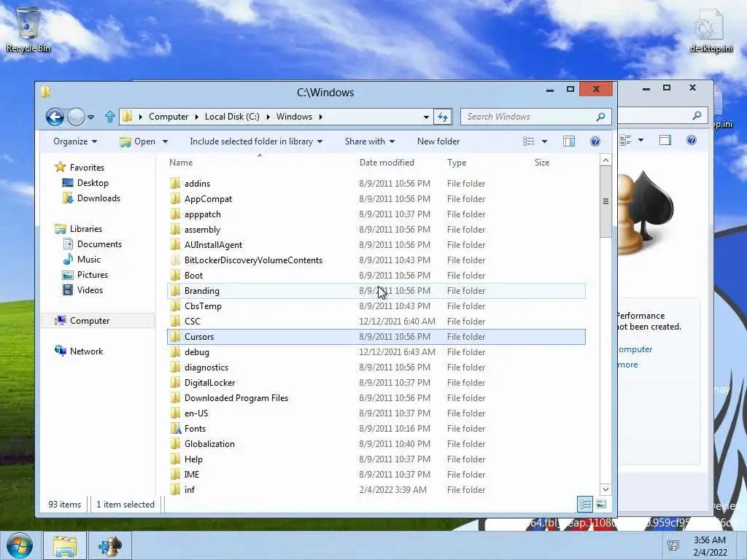Click the Up one level arrow
Viewport: 747px width, 560px height.
[110, 117]
